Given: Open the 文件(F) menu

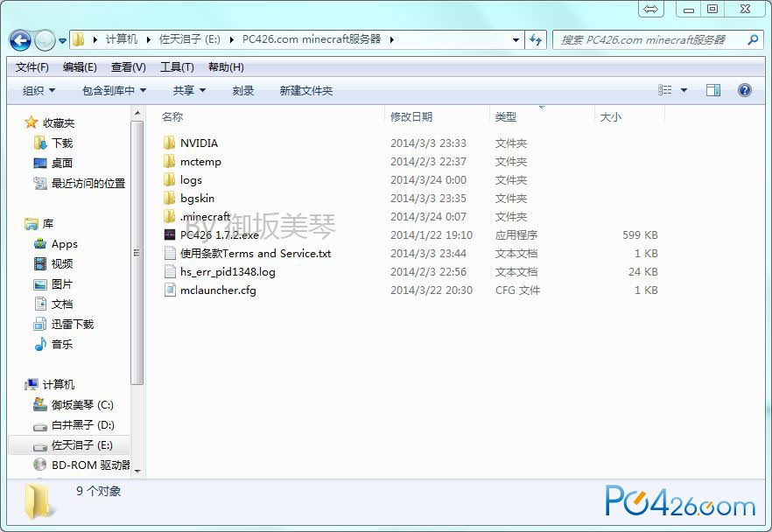Looking at the screenshot, I should pyautogui.click(x=32, y=66).
